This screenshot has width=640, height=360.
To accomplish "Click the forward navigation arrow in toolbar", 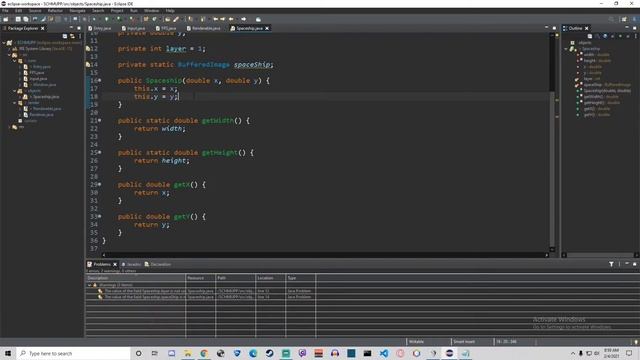I will (x=244, y=19).
